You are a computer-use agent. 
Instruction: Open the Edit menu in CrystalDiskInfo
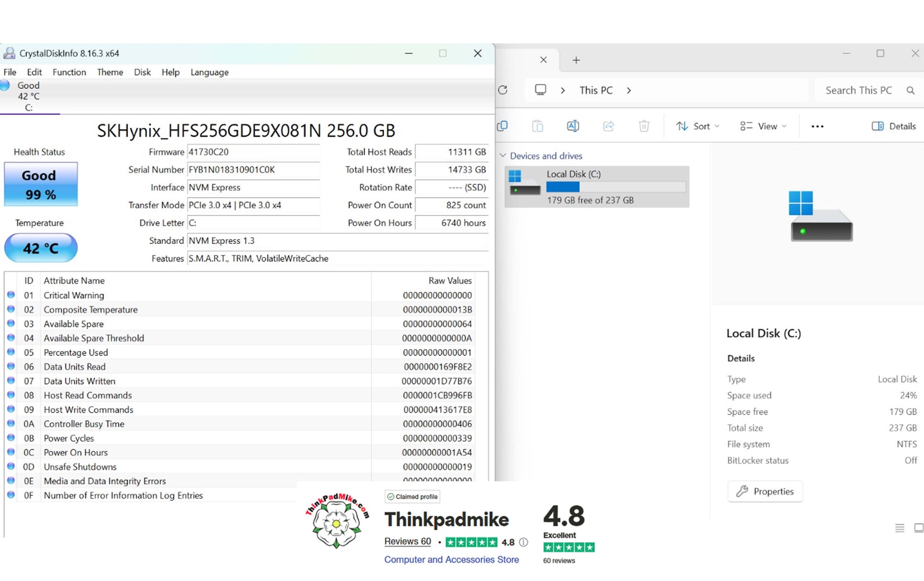pos(34,72)
